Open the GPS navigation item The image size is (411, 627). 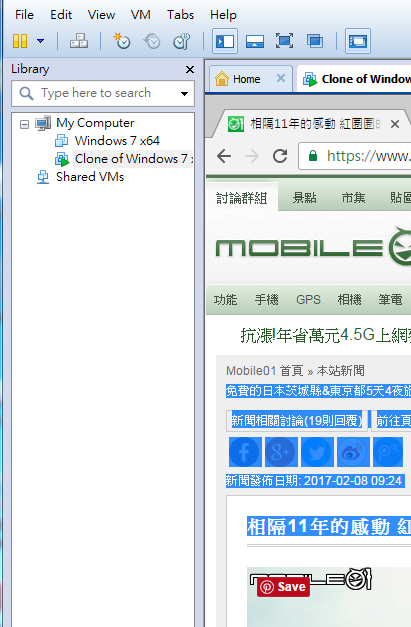click(x=308, y=300)
